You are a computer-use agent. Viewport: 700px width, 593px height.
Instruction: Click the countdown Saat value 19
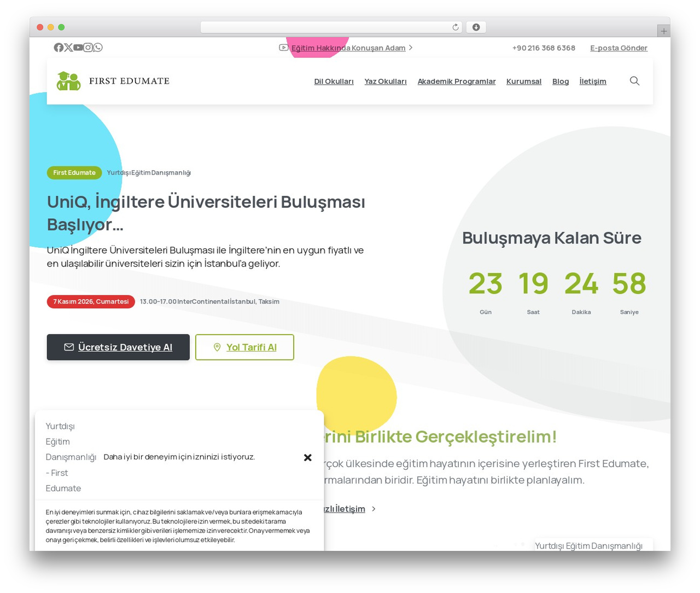(533, 284)
